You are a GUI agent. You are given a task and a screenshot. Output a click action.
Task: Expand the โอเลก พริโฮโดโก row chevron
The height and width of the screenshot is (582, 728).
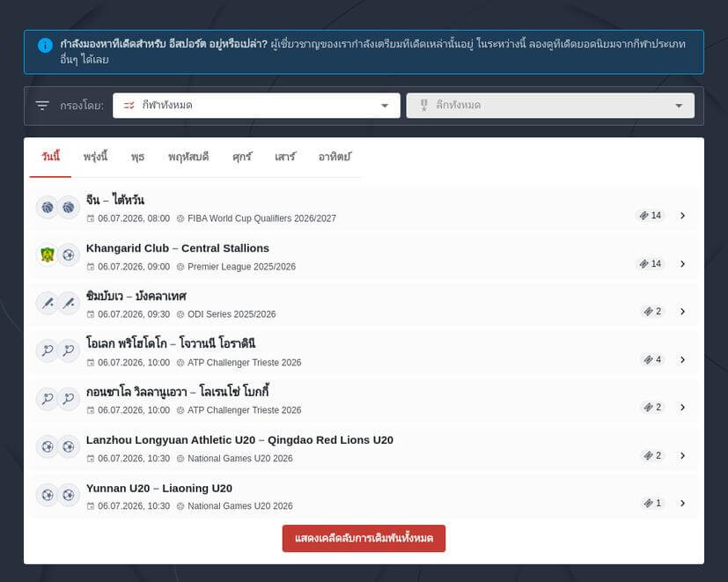point(682,359)
